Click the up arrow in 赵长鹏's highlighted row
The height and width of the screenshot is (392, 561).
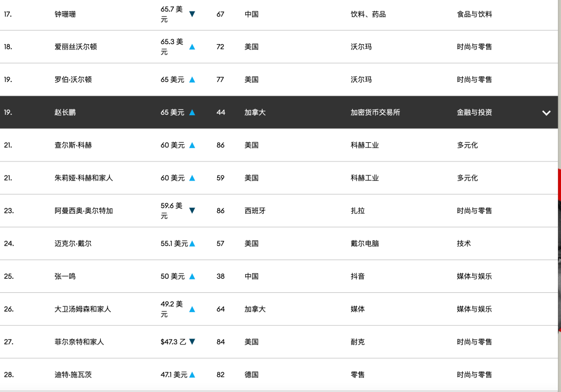192,112
